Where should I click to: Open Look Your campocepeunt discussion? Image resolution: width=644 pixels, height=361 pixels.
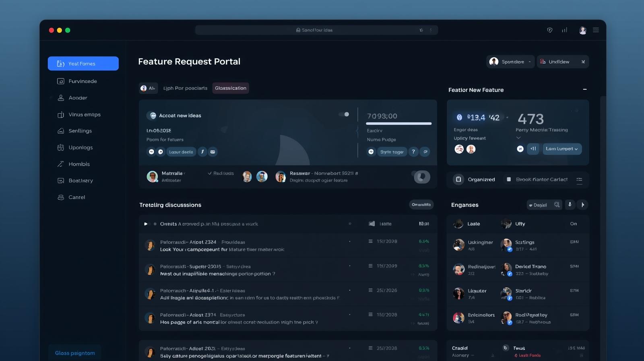(222, 250)
